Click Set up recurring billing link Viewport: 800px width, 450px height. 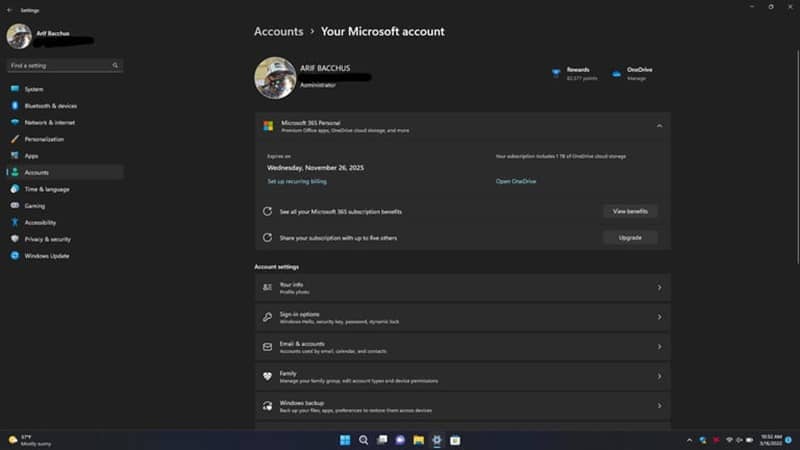click(x=296, y=181)
